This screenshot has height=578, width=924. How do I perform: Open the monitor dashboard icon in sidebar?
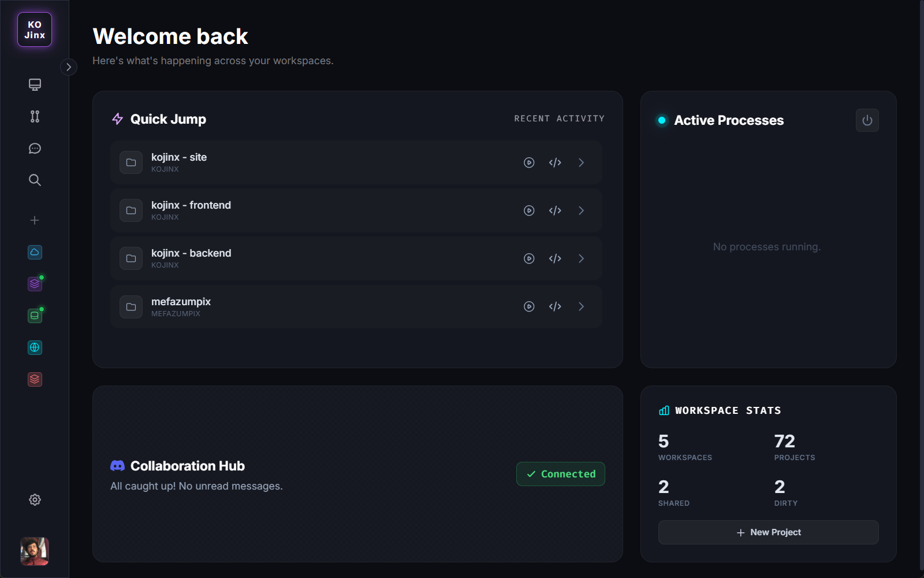pos(35,85)
